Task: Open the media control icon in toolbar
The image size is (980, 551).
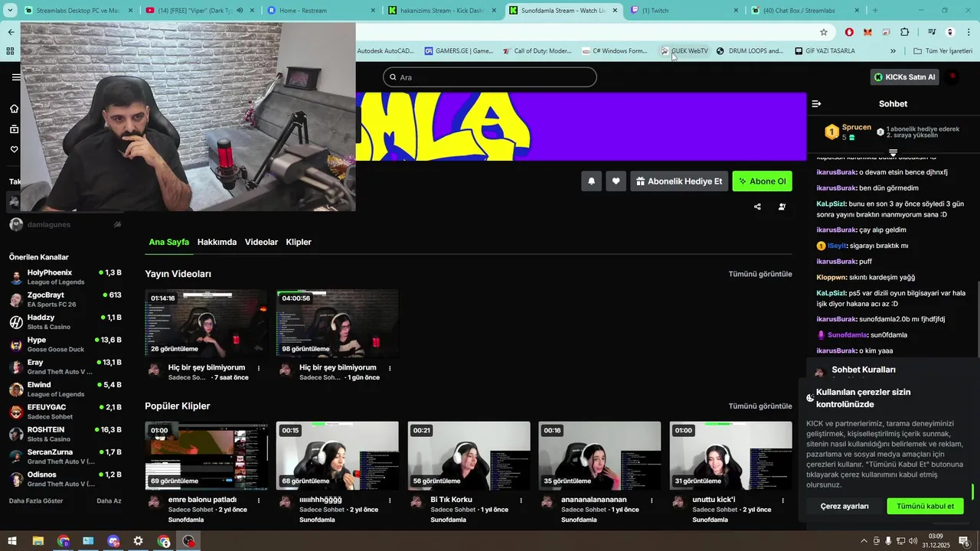Action: pos(932,32)
